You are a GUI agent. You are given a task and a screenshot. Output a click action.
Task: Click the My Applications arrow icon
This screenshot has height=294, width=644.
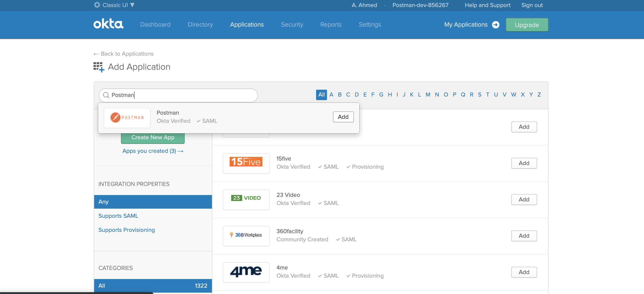point(496,25)
